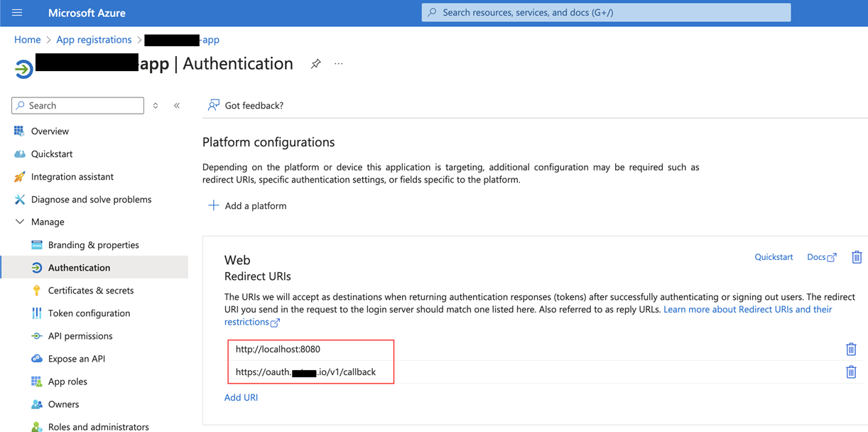Open Learn more about Redirect URIs link
868x432 pixels.
point(748,310)
